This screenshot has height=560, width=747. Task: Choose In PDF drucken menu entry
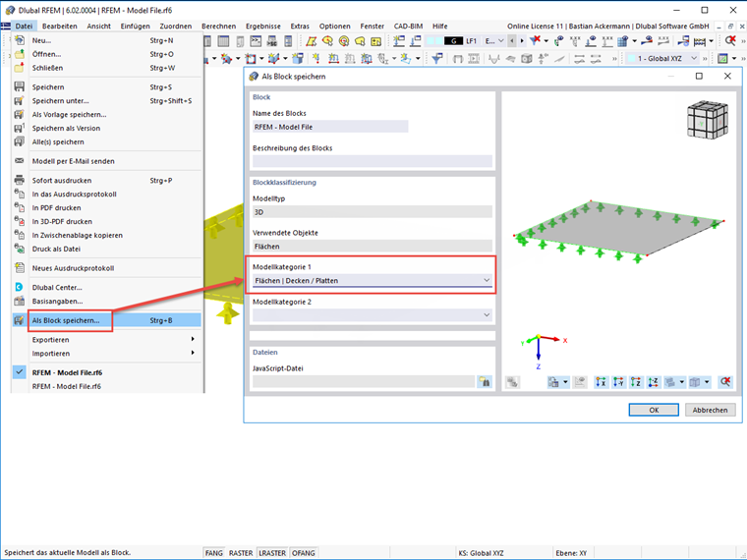(x=107, y=207)
